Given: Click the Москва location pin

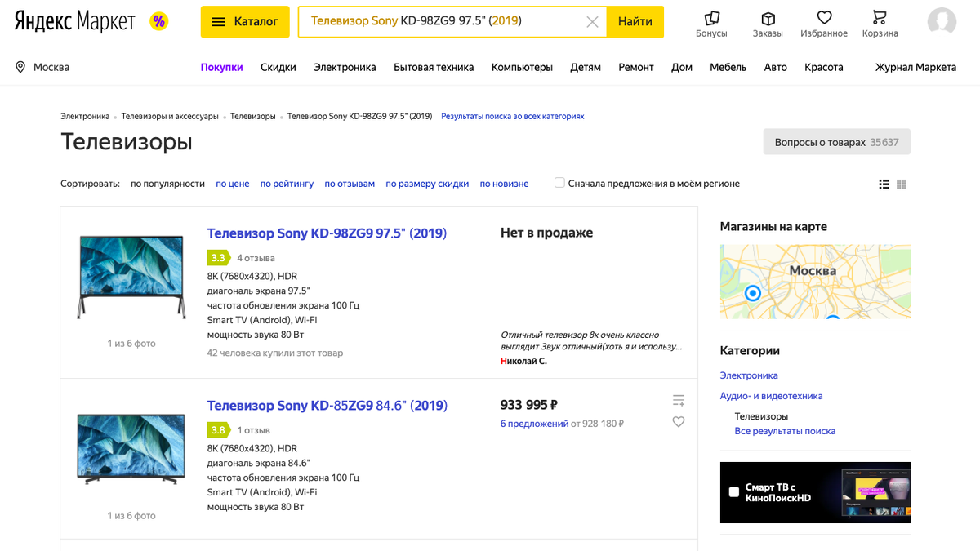Looking at the screenshot, I should click(x=20, y=67).
